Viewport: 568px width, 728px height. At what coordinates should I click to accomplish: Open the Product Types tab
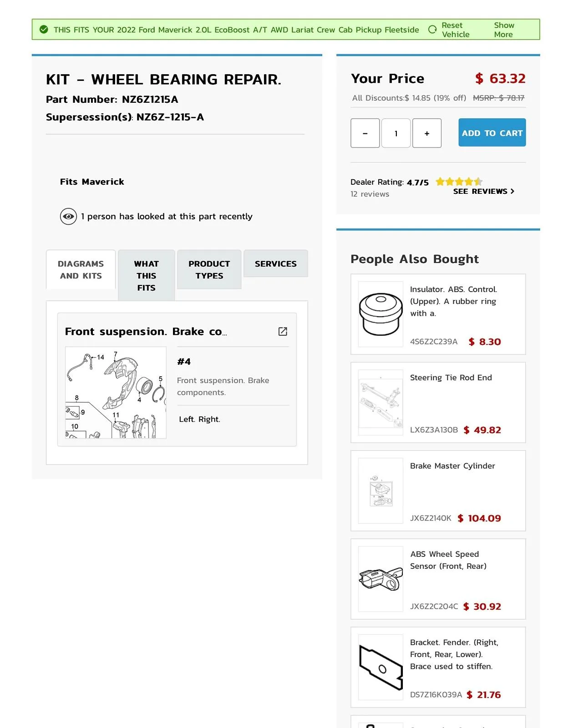[209, 270]
